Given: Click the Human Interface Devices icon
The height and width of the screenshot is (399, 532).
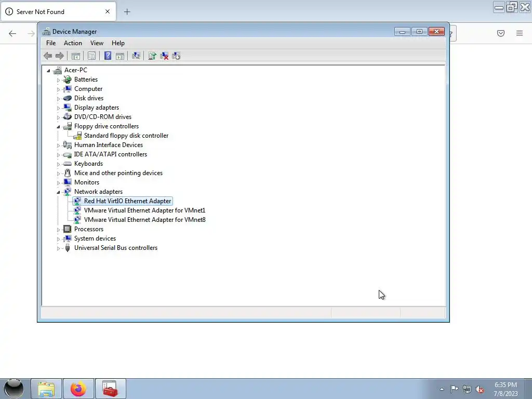Looking at the screenshot, I should [x=68, y=145].
